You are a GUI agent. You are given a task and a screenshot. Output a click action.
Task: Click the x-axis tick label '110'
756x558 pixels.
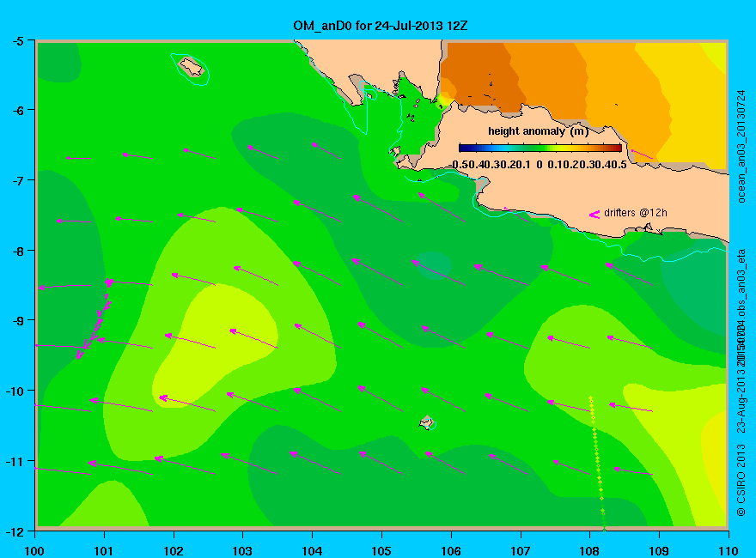tap(728, 551)
